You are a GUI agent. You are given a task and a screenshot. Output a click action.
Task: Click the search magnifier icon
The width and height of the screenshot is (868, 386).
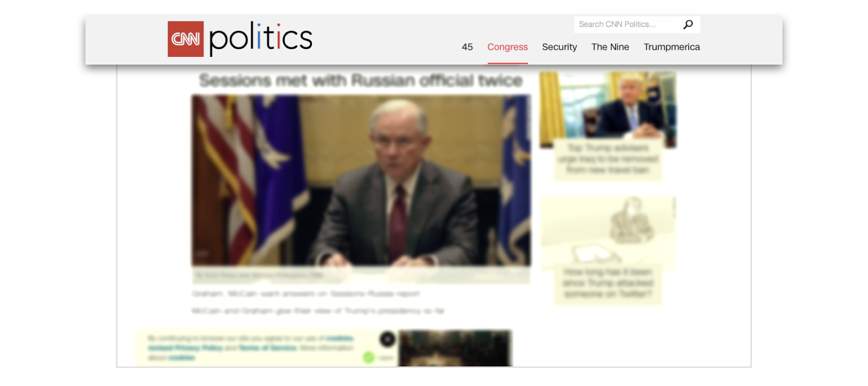click(688, 24)
